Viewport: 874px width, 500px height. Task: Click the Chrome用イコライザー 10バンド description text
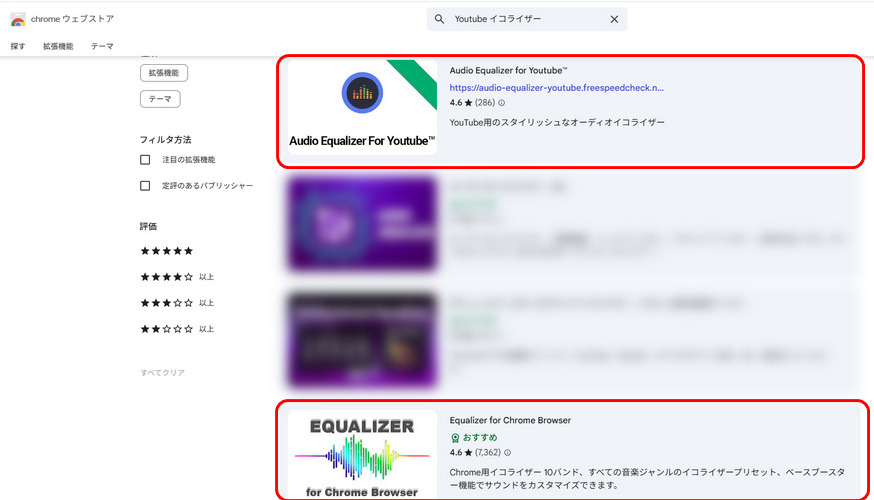pos(647,478)
